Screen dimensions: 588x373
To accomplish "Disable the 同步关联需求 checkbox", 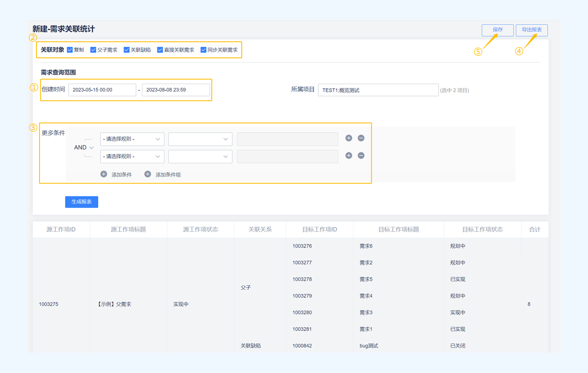I will (x=203, y=50).
